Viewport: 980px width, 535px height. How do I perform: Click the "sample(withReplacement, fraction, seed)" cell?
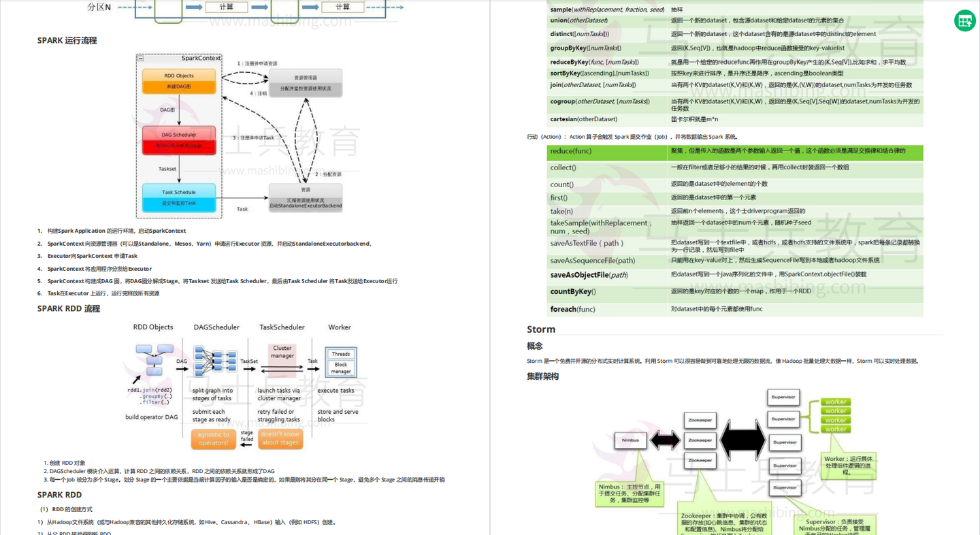click(607, 10)
